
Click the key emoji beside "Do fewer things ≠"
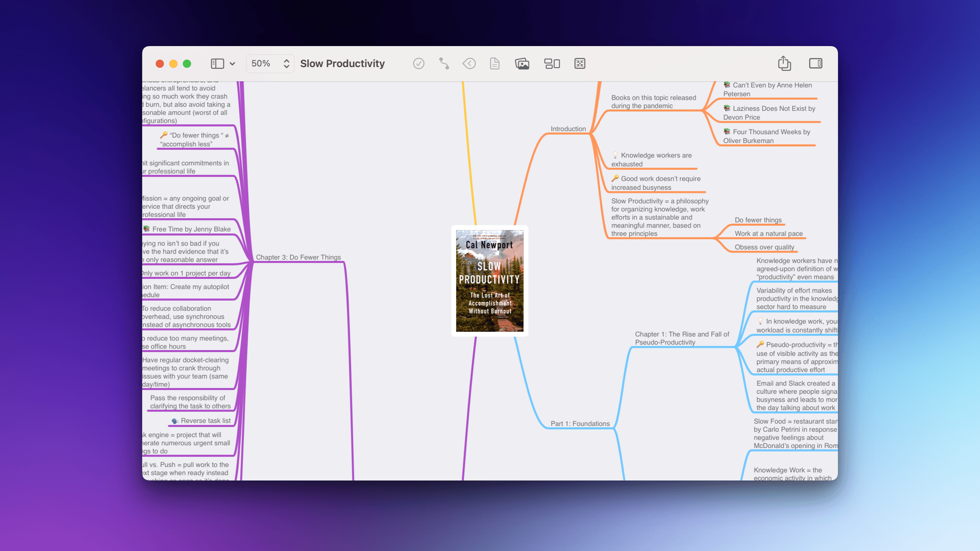163,135
